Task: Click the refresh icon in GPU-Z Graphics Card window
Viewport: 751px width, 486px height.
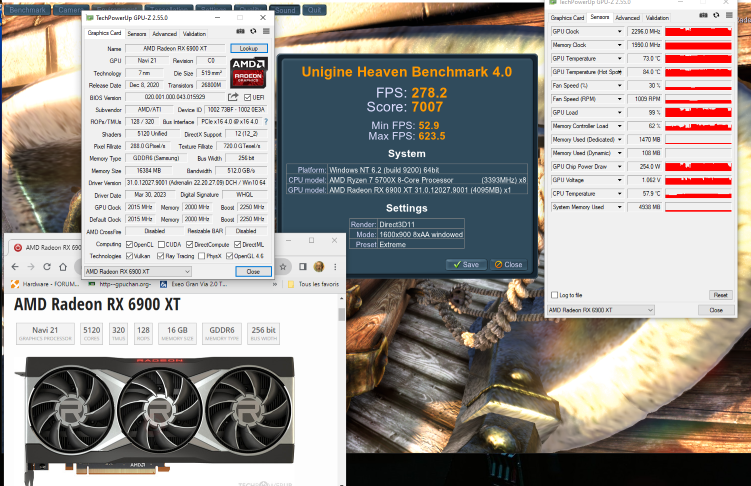Action: pyautogui.click(x=253, y=32)
